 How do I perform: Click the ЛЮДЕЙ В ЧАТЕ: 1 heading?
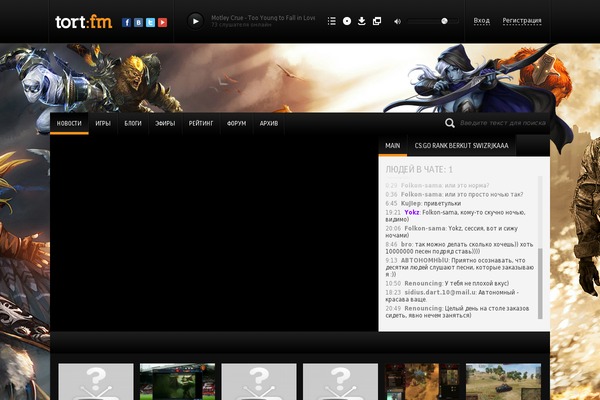[x=419, y=170]
